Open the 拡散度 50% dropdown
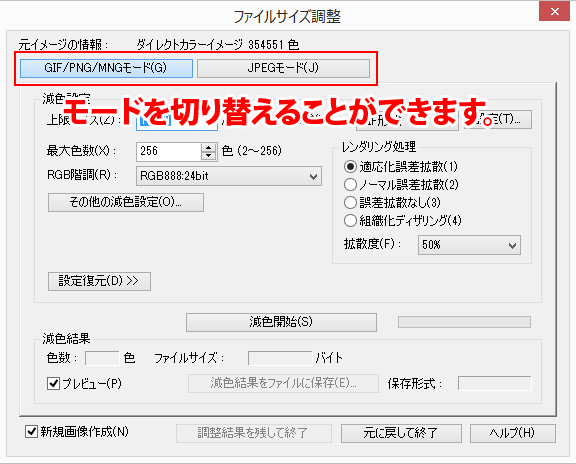The width and height of the screenshot is (576, 464). pyautogui.click(x=469, y=245)
